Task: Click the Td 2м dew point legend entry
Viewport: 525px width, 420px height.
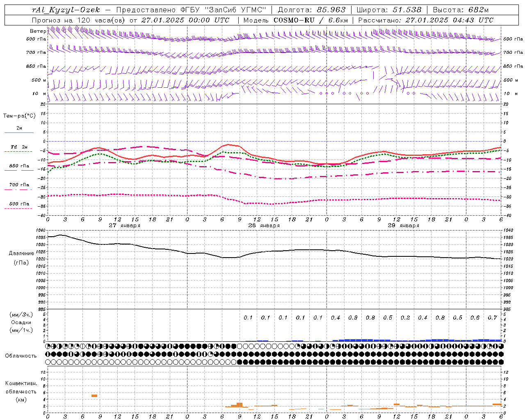Action: coord(19,147)
